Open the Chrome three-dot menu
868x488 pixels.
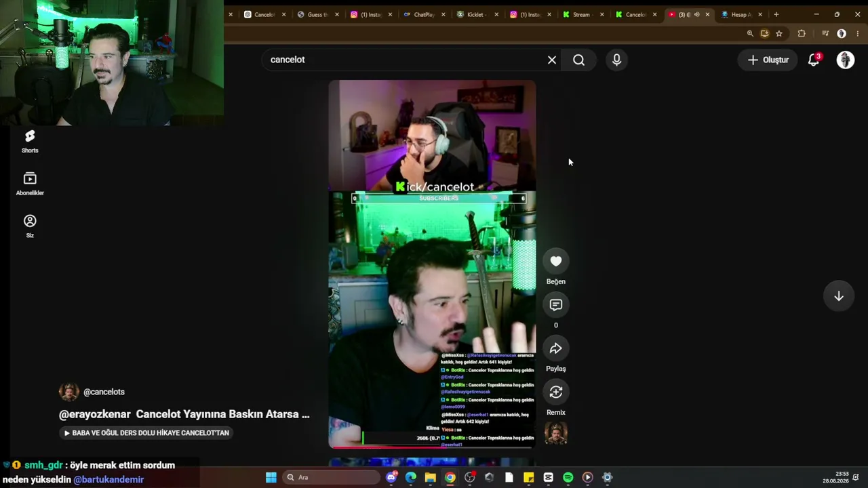pos(858,33)
